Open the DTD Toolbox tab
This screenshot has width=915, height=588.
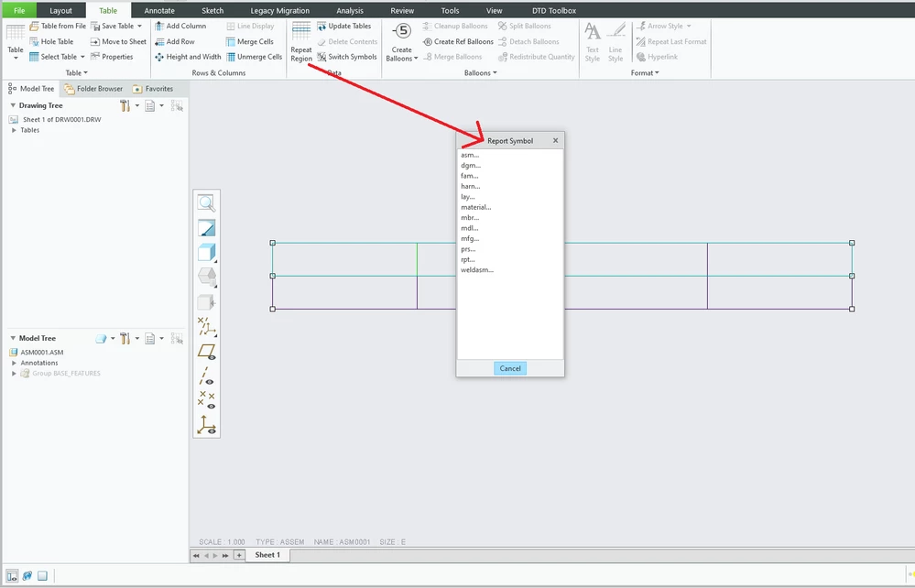[554, 10]
